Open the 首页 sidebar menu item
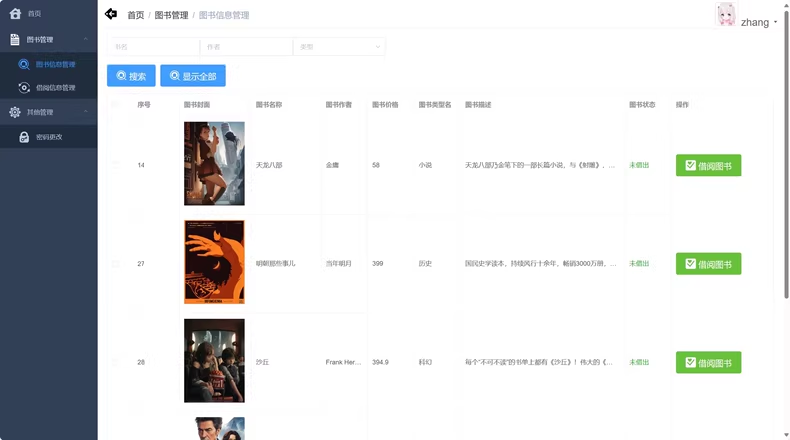 click(x=49, y=14)
